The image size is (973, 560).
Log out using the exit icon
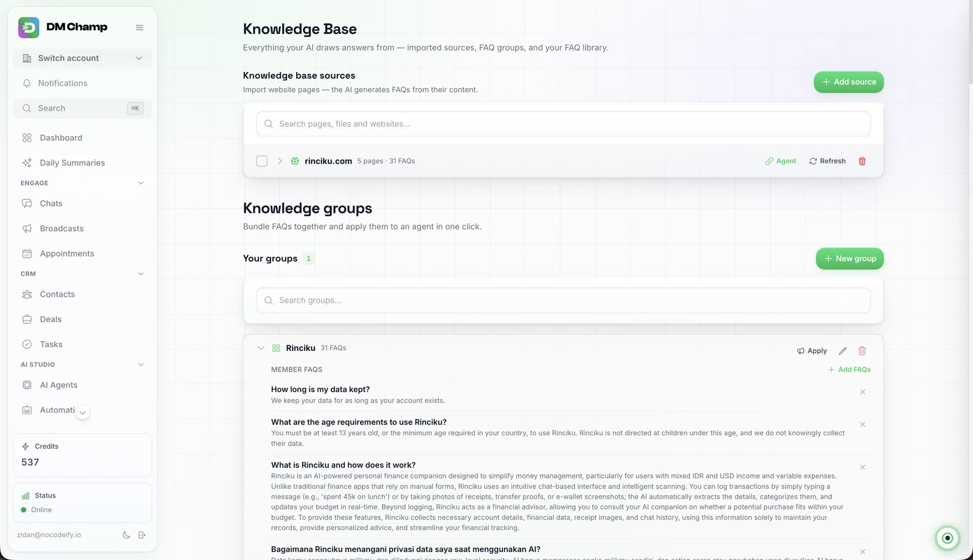pos(142,535)
